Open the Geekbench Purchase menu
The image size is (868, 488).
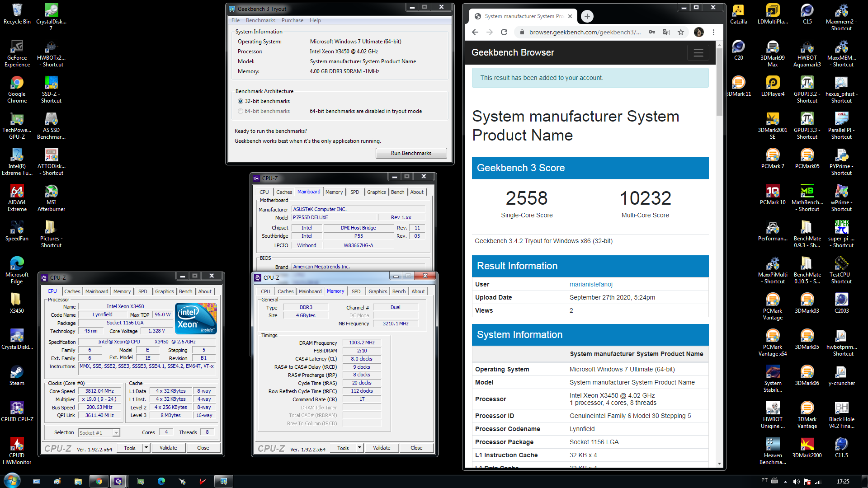click(x=292, y=20)
